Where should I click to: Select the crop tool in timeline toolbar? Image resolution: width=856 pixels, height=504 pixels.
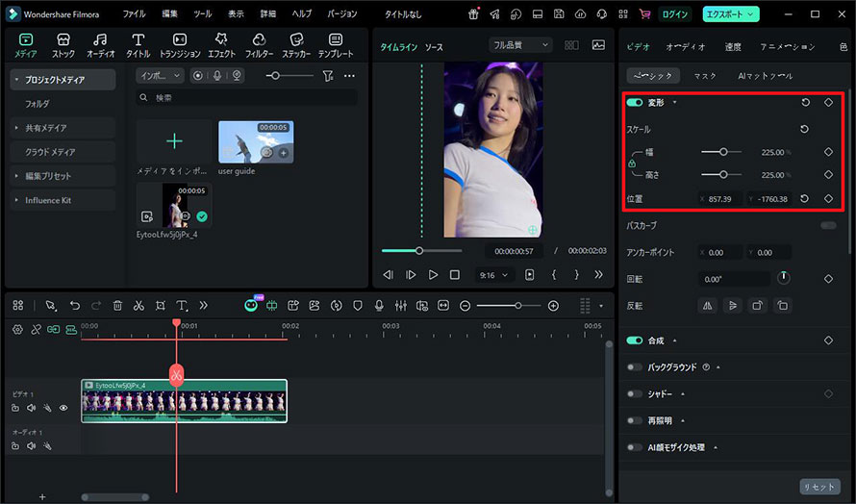click(x=160, y=305)
